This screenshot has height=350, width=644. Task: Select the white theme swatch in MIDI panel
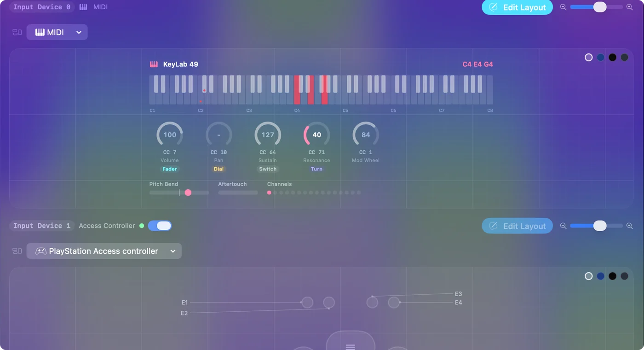(x=588, y=58)
